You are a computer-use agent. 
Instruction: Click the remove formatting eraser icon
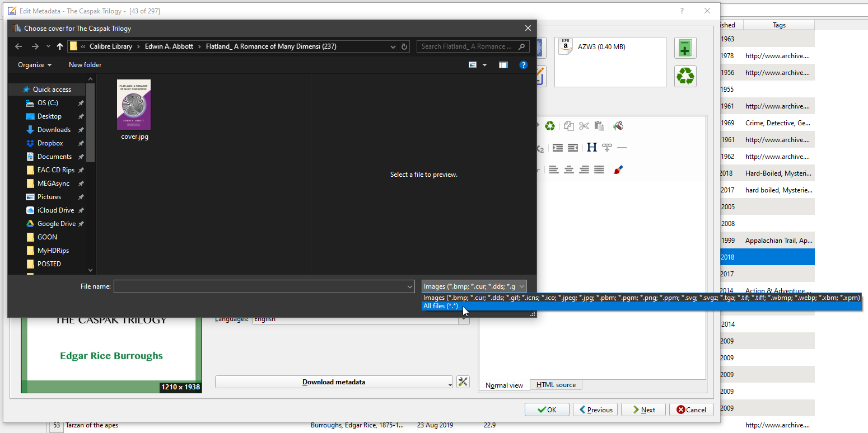click(x=618, y=126)
